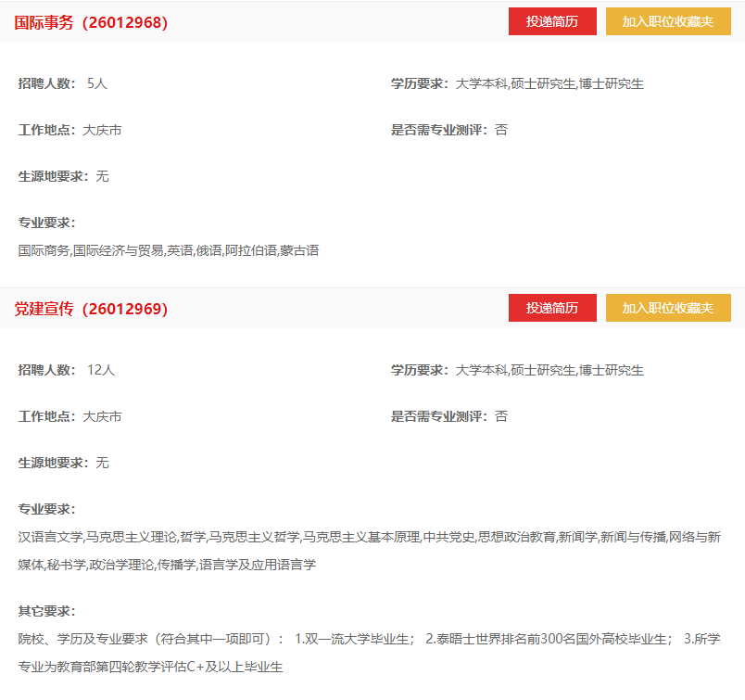Submit resume for 党建宣传 position
Viewport: 745px width, 700px height.
coord(552,308)
